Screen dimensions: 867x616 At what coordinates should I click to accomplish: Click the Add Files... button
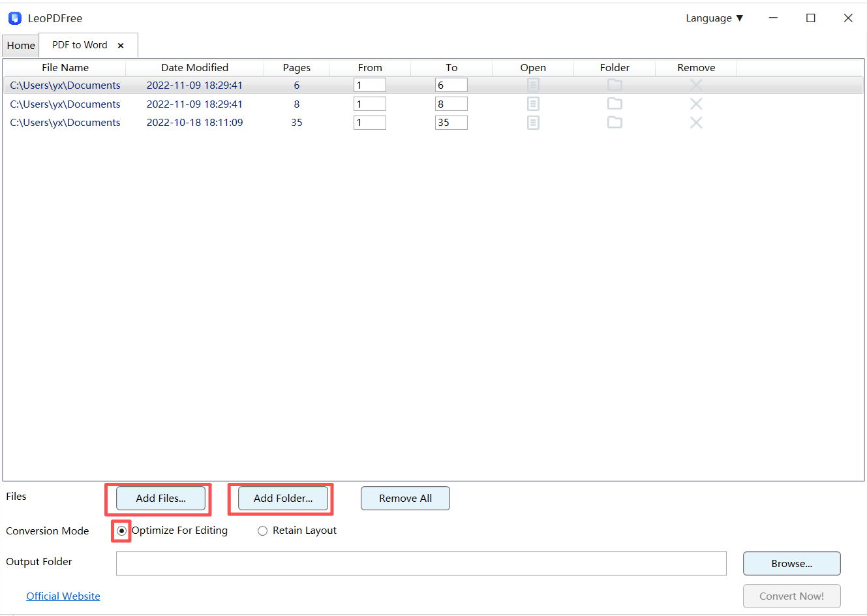(160, 499)
